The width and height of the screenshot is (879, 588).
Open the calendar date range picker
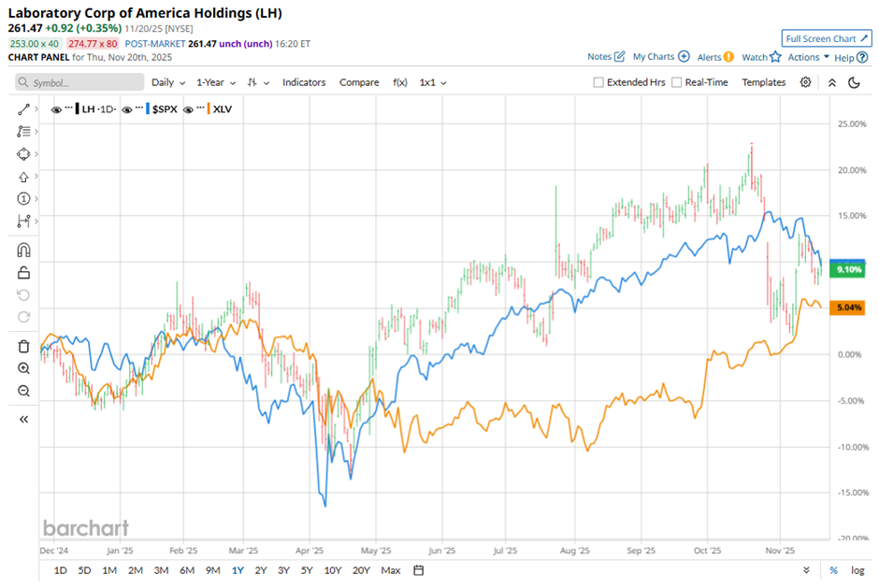pyautogui.click(x=418, y=570)
